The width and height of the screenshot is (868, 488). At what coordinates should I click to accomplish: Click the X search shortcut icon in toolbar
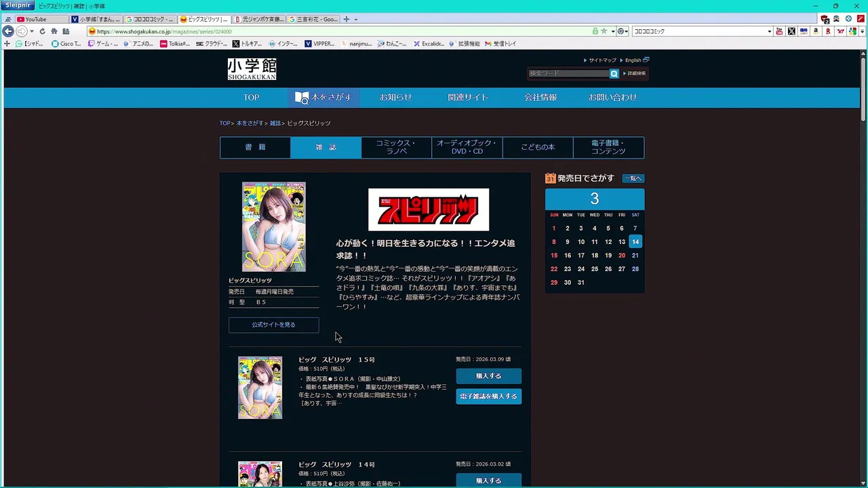791,31
